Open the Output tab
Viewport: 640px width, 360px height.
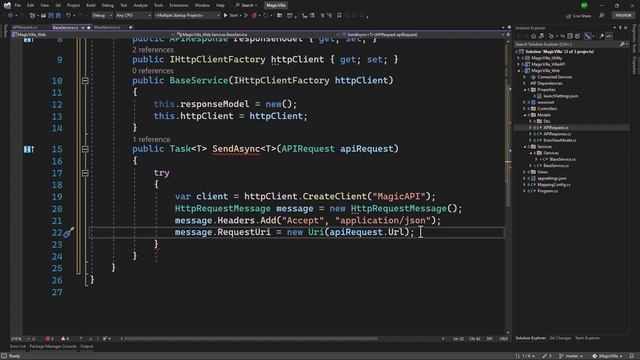click(86, 347)
